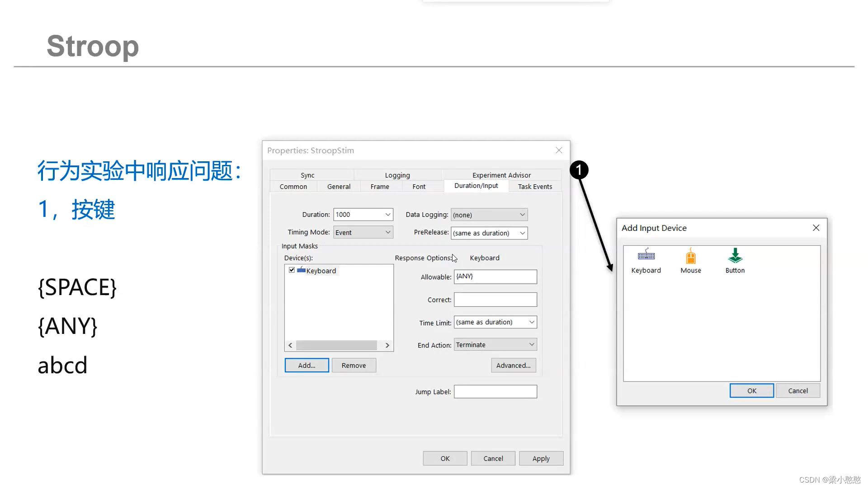Uncheck the Keyboard device checkbox
Image resolution: width=868 pixels, height=488 pixels.
(292, 270)
